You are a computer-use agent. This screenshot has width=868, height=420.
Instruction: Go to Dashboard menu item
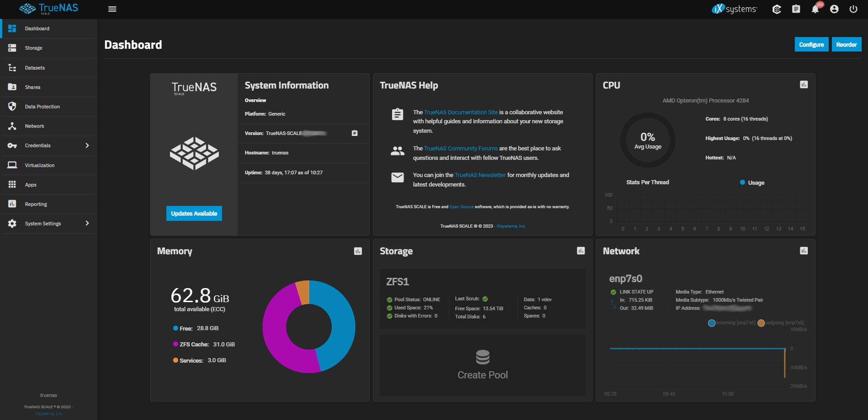pos(49,28)
